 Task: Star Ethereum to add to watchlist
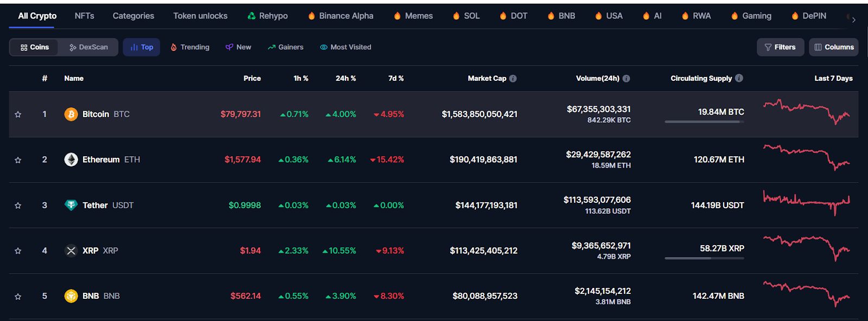tap(18, 160)
